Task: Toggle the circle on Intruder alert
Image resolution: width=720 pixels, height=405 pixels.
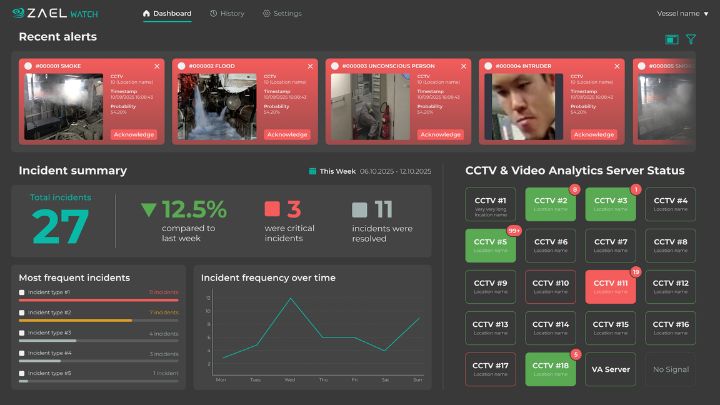Action: click(x=488, y=66)
